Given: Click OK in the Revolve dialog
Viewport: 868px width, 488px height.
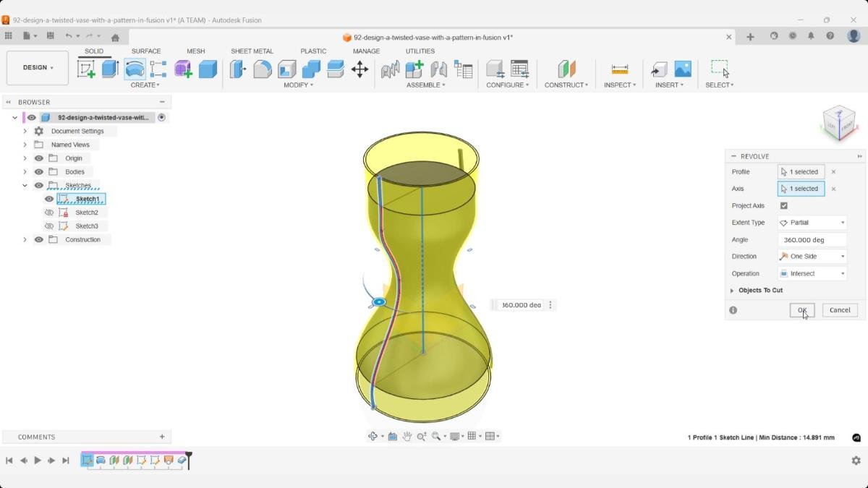Looking at the screenshot, I should coord(801,309).
